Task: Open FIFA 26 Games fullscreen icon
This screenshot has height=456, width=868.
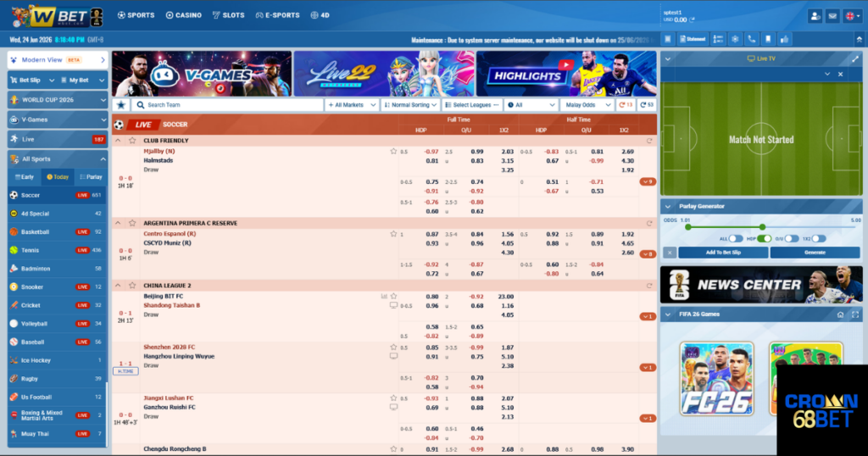Action: [855, 314]
